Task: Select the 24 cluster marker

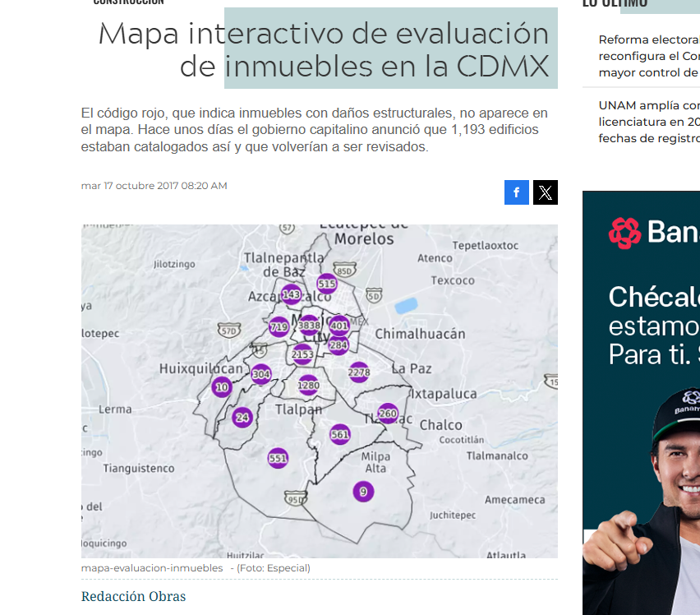Action: pos(242,418)
